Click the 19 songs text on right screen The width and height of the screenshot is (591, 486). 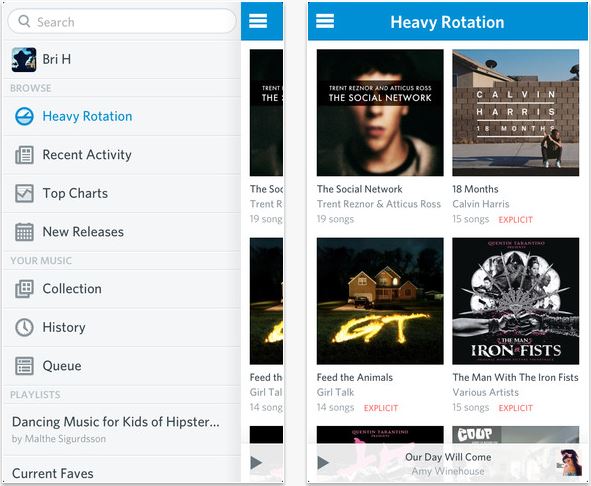tap(335, 219)
